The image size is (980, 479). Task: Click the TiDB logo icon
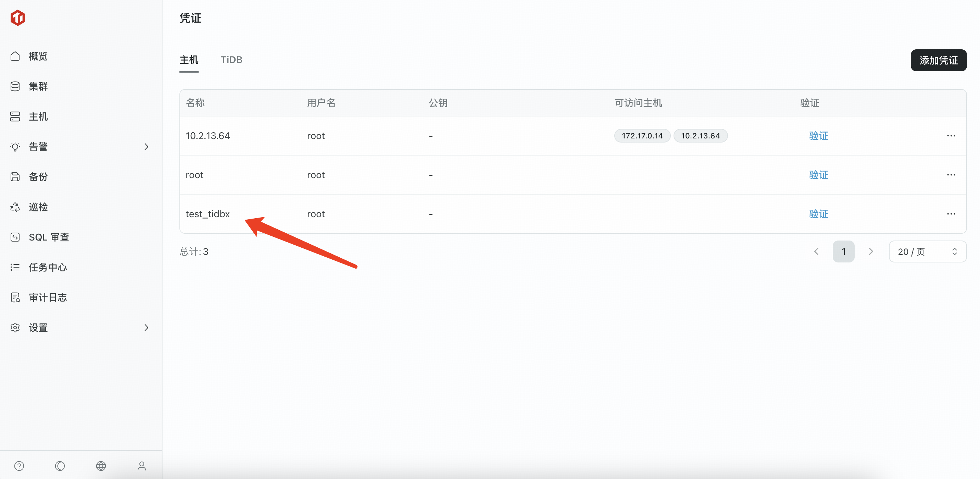(17, 18)
